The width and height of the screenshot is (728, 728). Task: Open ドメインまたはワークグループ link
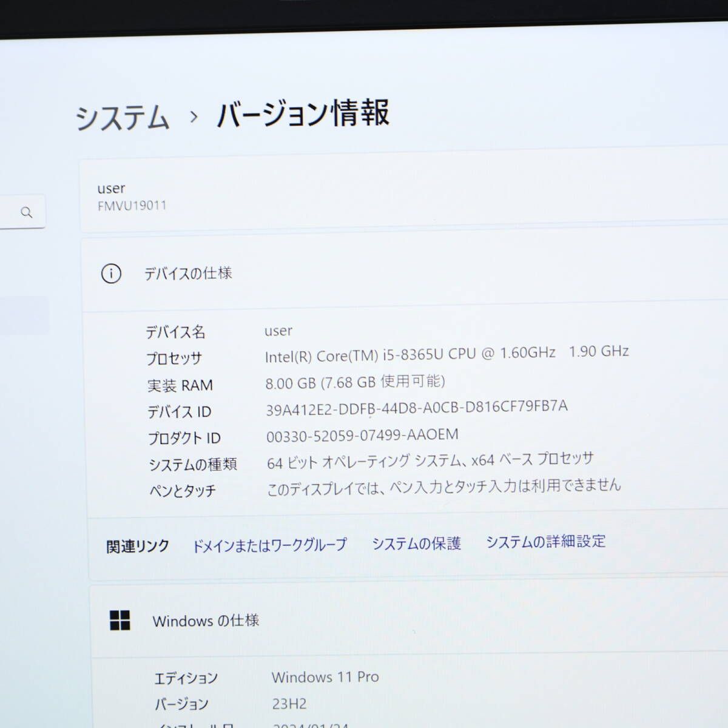click(x=269, y=545)
